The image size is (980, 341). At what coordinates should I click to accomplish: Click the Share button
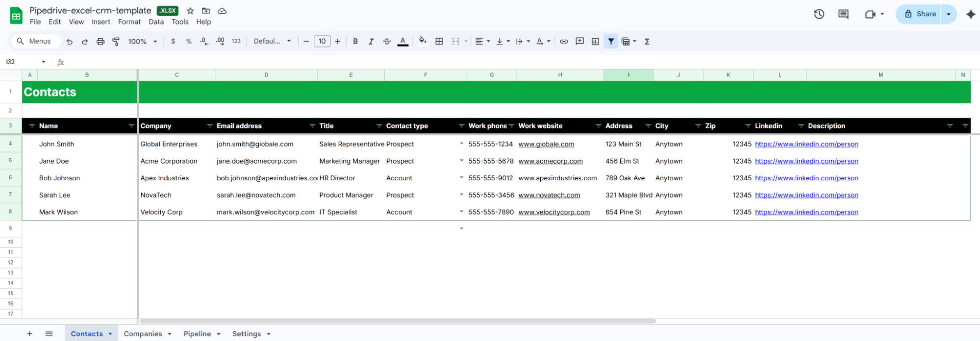920,14
